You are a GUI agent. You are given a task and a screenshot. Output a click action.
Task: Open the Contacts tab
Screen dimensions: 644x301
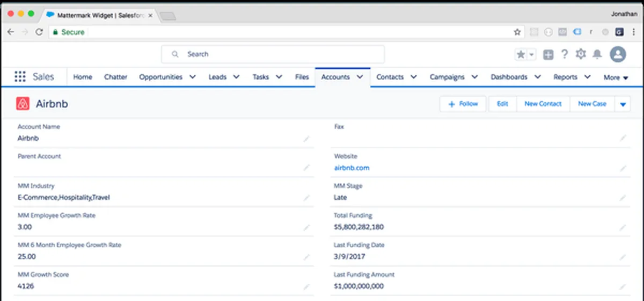coord(390,77)
